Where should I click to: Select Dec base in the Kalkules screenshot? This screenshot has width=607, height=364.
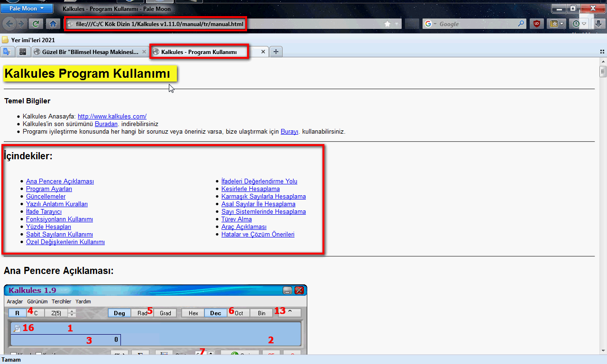(216, 313)
